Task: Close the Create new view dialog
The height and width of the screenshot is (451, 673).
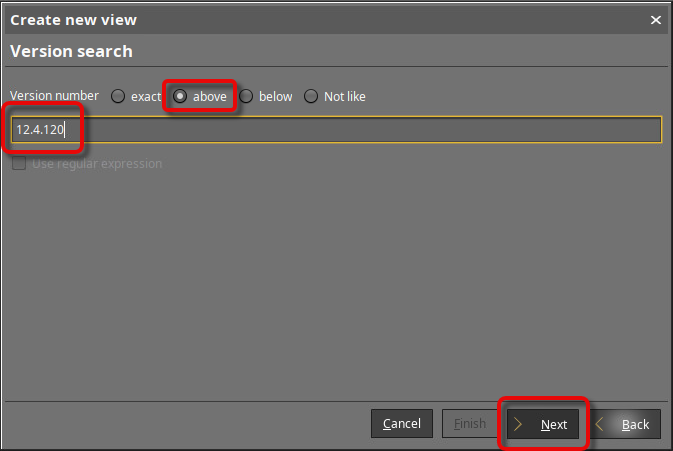Action: (x=656, y=20)
